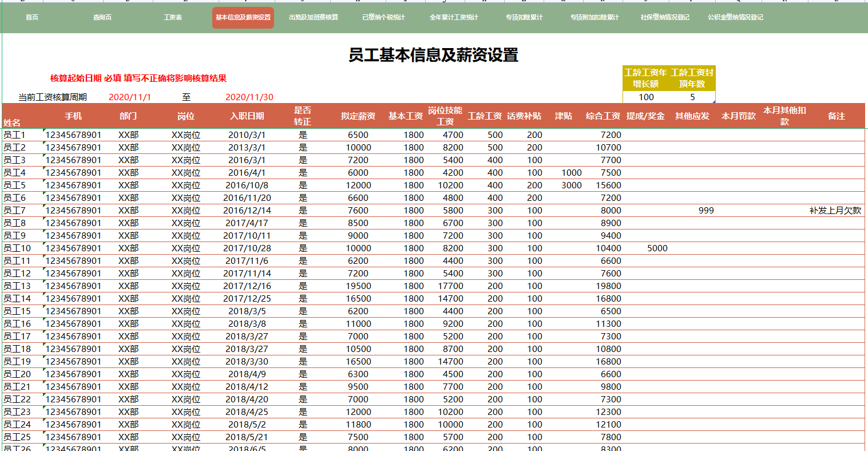This screenshot has width=868, height=451.
Task: Click the 是否转正 column header
Action: click(303, 116)
